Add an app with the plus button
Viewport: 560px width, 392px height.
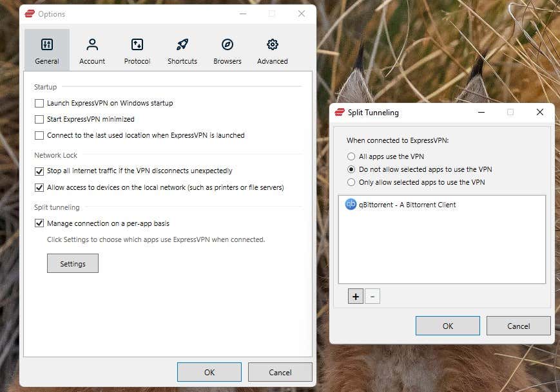(x=356, y=296)
